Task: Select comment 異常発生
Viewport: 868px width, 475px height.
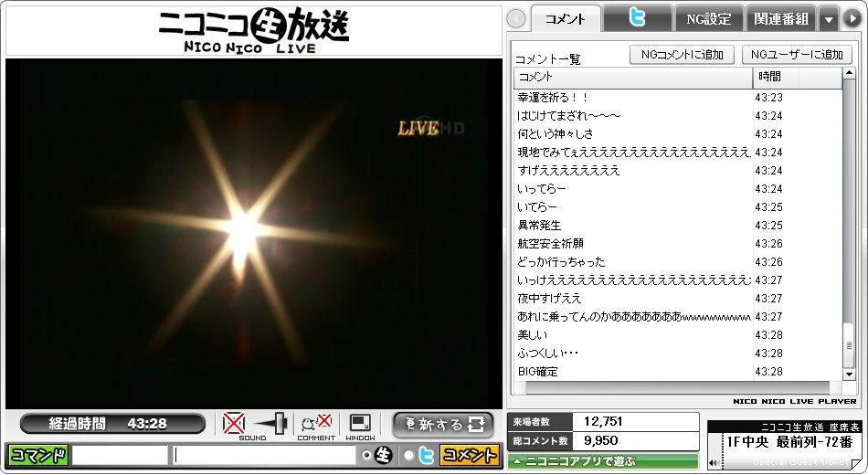Action: 539,226
